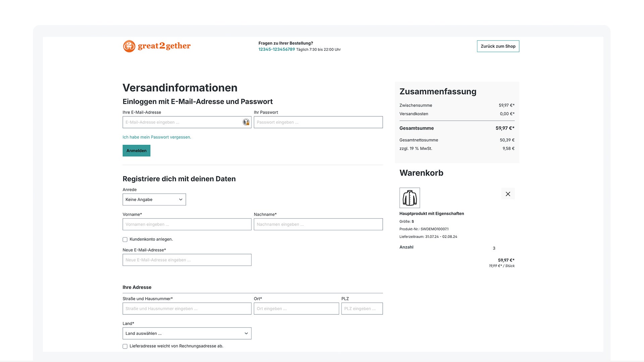Click the Gesamtnettosumme value 50,39 €

tap(507, 140)
